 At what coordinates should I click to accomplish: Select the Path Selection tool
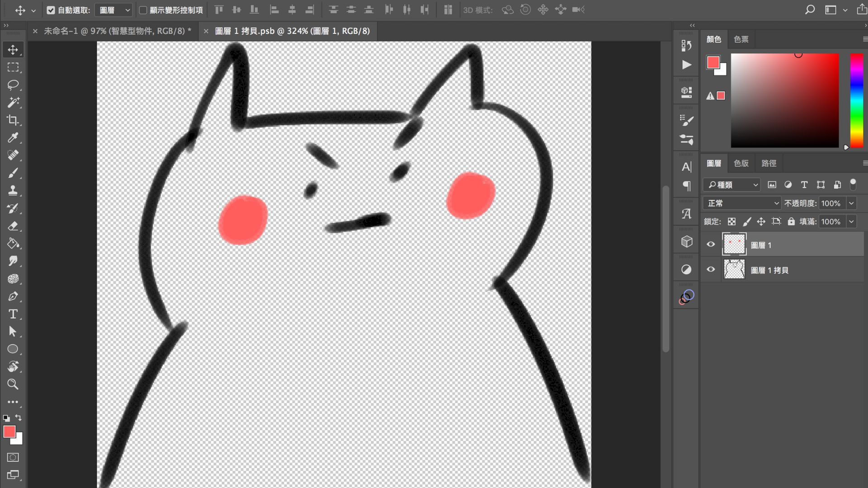pos(13,332)
